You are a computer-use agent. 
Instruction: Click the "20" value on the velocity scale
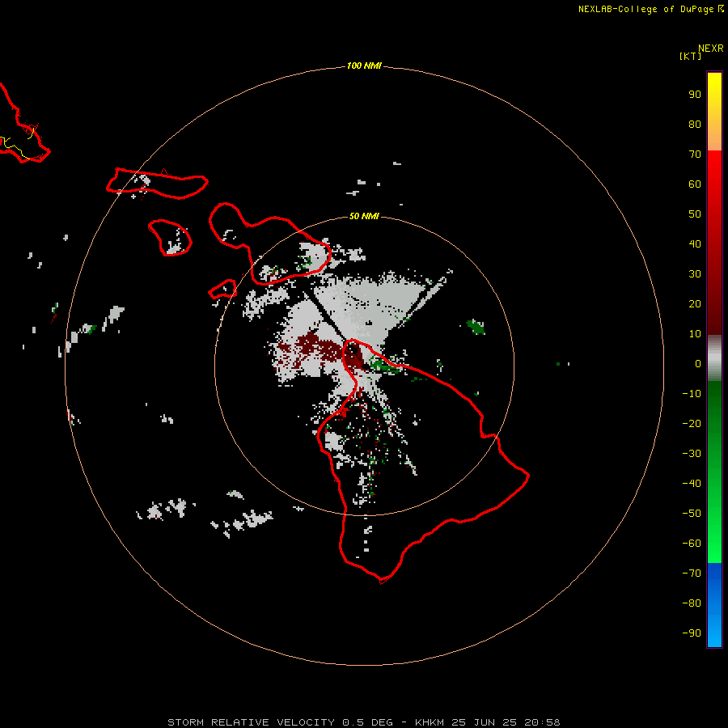click(695, 304)
